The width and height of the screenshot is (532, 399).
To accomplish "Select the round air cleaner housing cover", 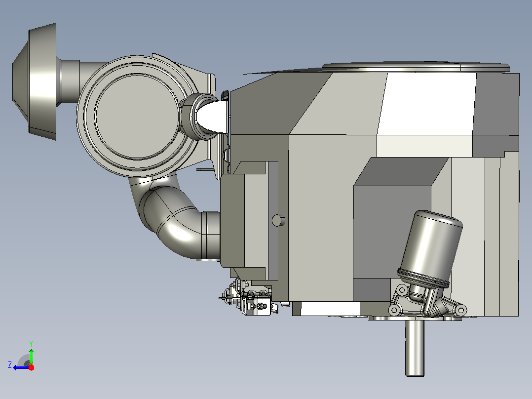I will 137,116.
